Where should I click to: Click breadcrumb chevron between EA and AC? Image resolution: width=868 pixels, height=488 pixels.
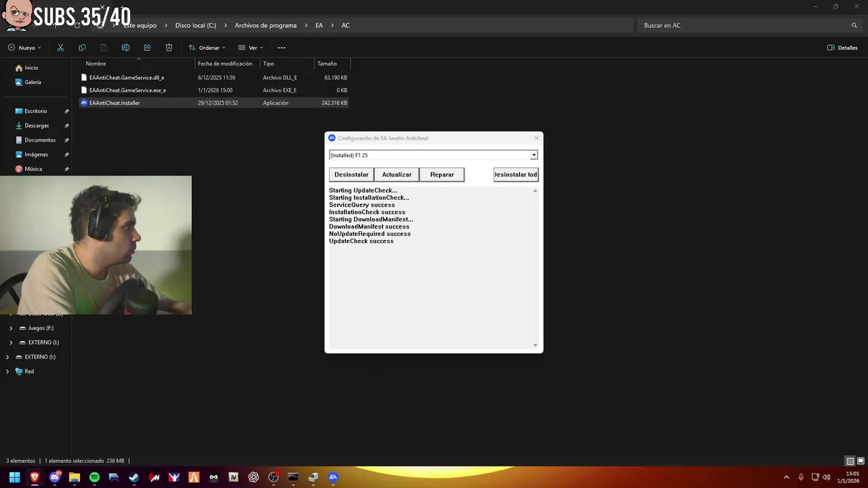pos(332,25)
